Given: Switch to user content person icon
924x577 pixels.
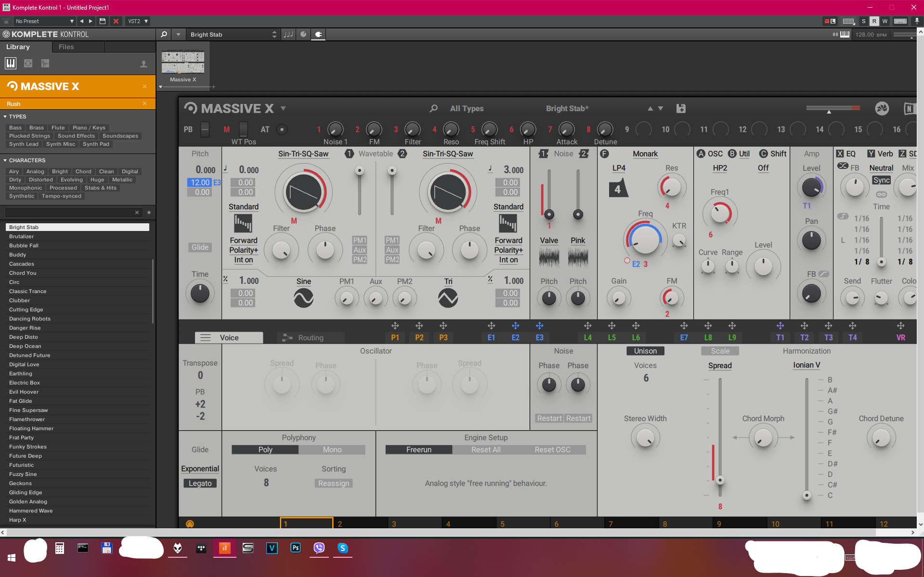Looking at the screenshot, I should pyautogui.click(x=143, y=64).
